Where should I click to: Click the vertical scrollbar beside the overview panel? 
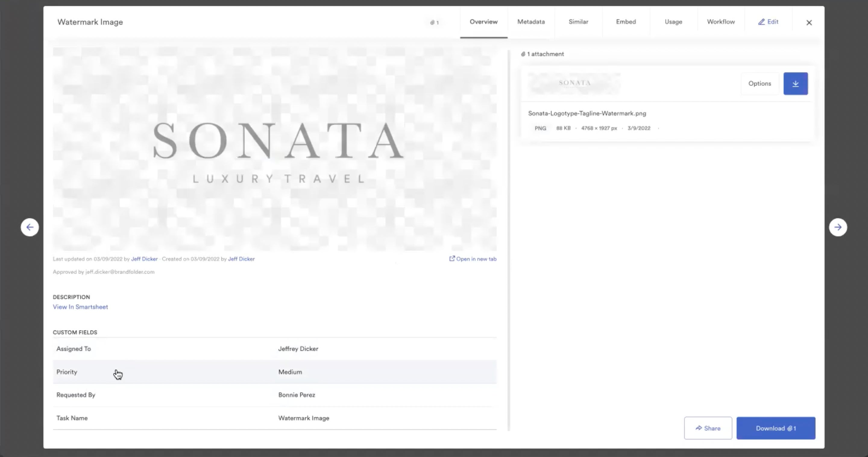pyautogui.click(x=508, y=240)
